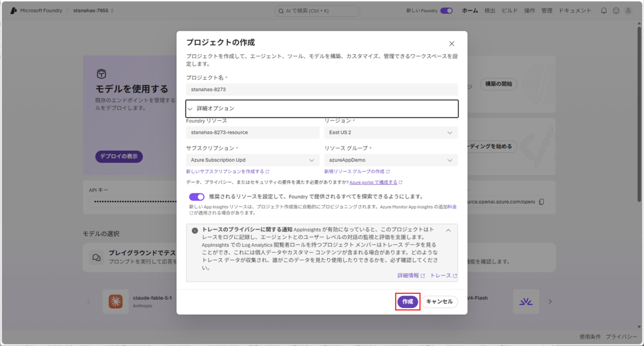Click the 作成 button
Screen dimensions: 644x346
point(408,301)
